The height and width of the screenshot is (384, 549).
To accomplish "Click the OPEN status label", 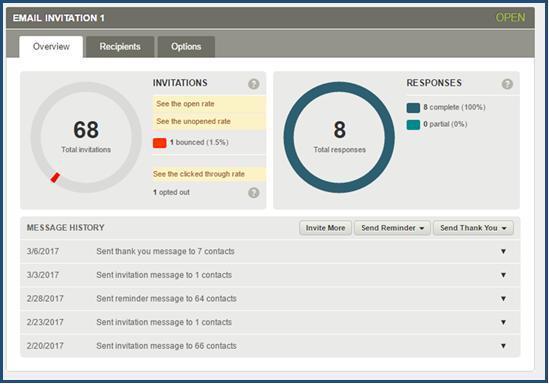I will [x=510, y=18].
